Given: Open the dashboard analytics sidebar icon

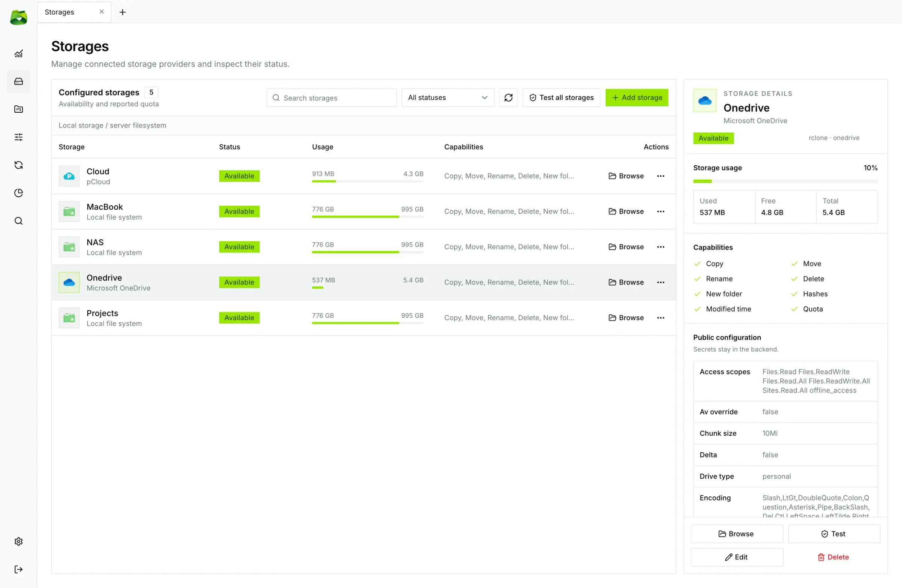Looking at the screenshot, I should tap(18, 53).
